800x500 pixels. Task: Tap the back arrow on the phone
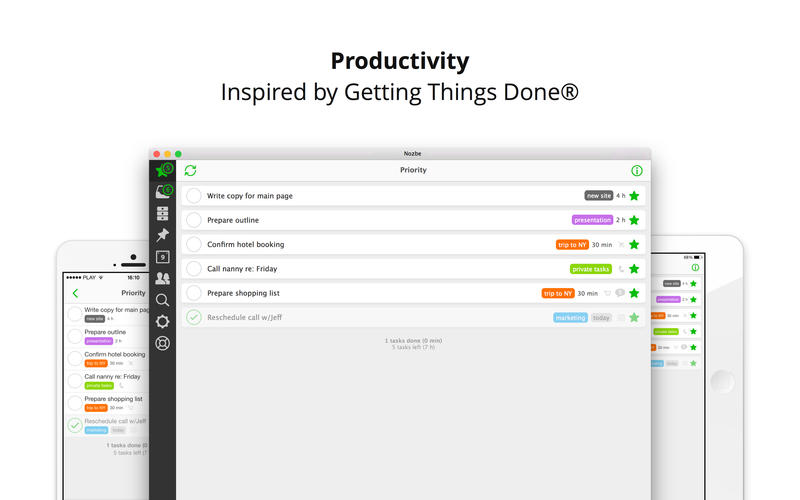click(75, 293)
